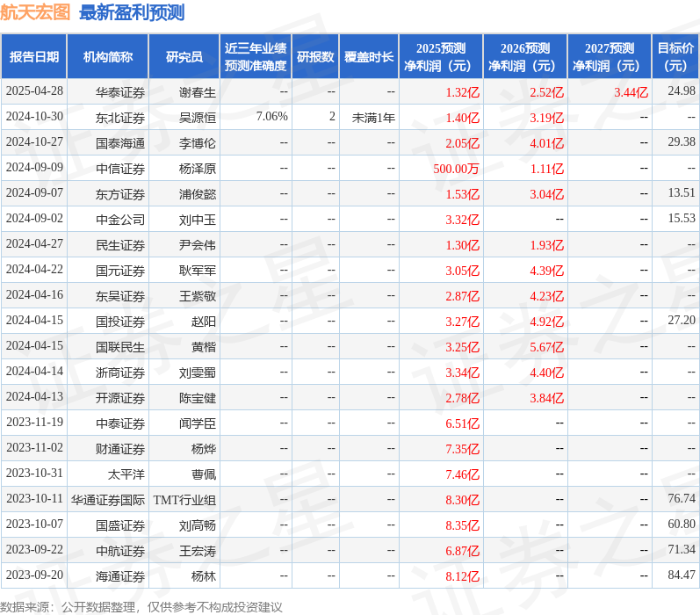Click the 数据来源 footer disclaimer text

[141, 607]
